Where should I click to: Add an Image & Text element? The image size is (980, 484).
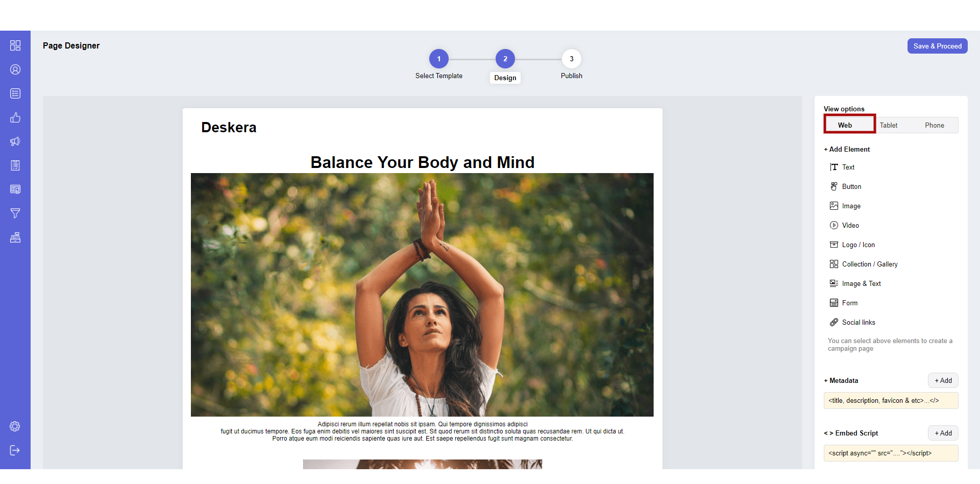(855, 283)
